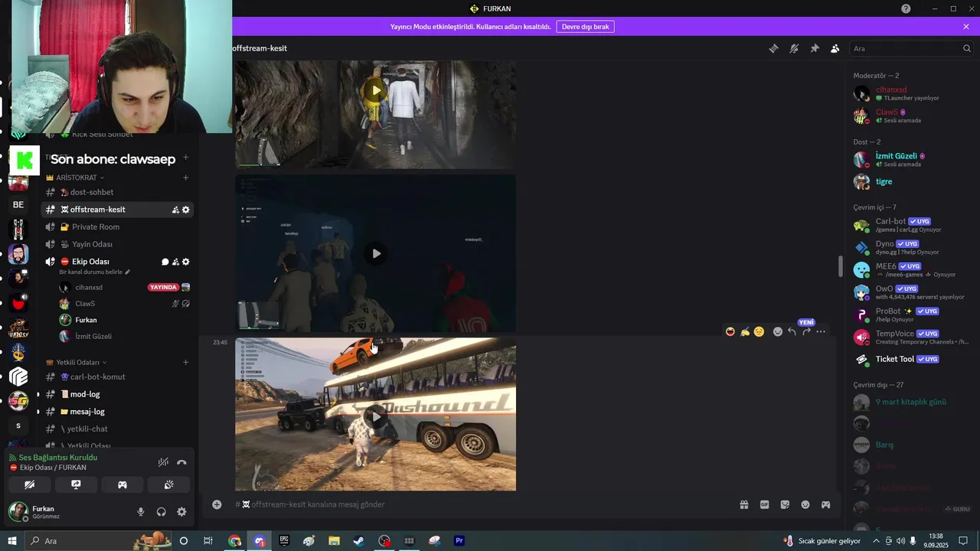This screenshot has height=551, width=980.
Task: Open the emoji picker in message bar
Action: [x=805, y=504]
